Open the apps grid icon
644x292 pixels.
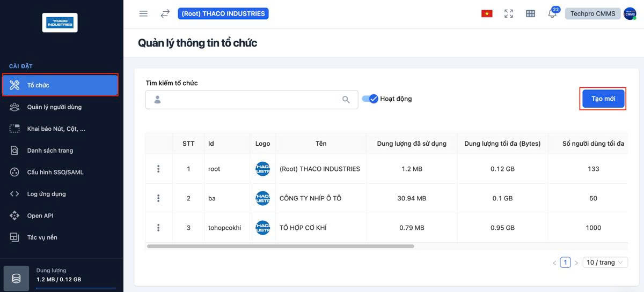[x=530, y=14]
